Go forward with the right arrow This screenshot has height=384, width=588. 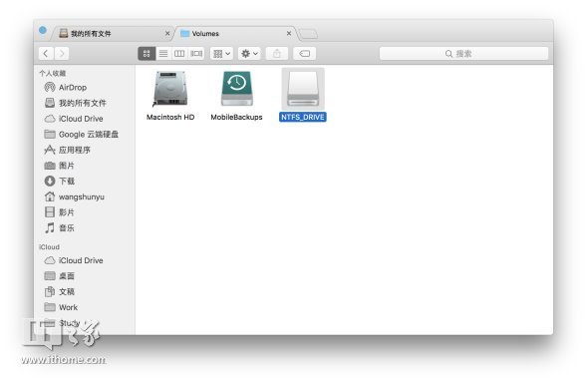62,54
